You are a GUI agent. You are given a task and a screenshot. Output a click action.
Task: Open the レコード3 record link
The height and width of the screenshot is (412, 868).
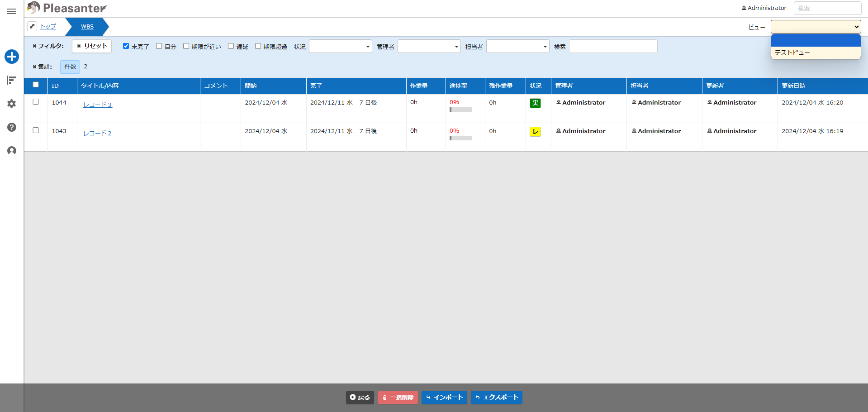tap(97, 105)
